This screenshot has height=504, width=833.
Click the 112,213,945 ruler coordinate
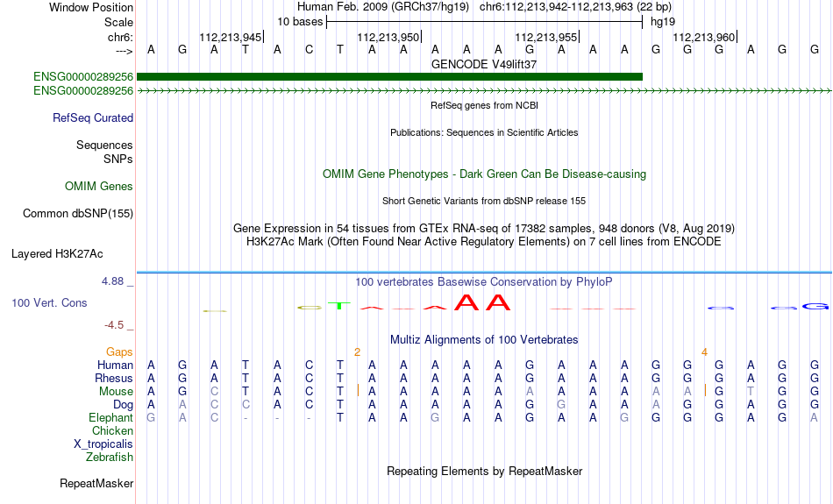tap(231, 37)
